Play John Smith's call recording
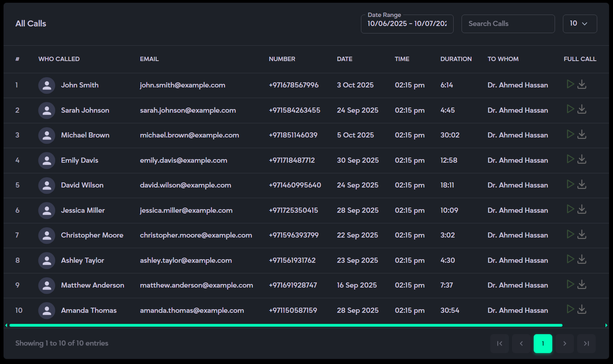The width and height of the screenshot is (613, 364). [x=570, y=84]
